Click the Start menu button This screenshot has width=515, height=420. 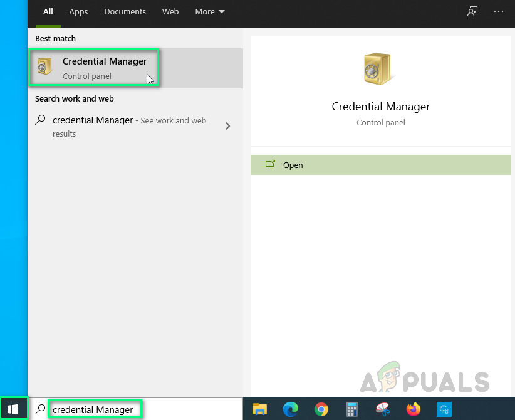(x=13, y=409)
